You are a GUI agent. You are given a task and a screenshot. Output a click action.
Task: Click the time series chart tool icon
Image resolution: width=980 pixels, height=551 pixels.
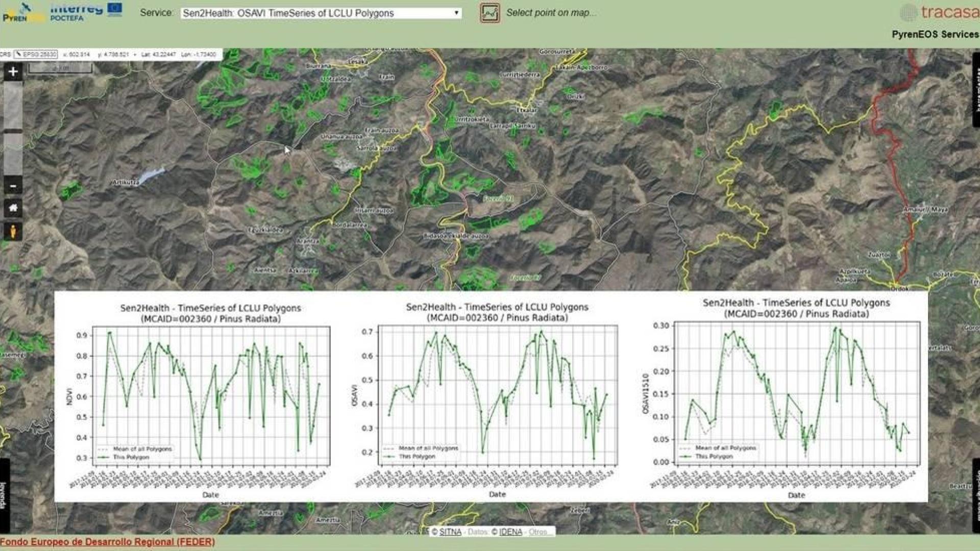pos(489,13)
